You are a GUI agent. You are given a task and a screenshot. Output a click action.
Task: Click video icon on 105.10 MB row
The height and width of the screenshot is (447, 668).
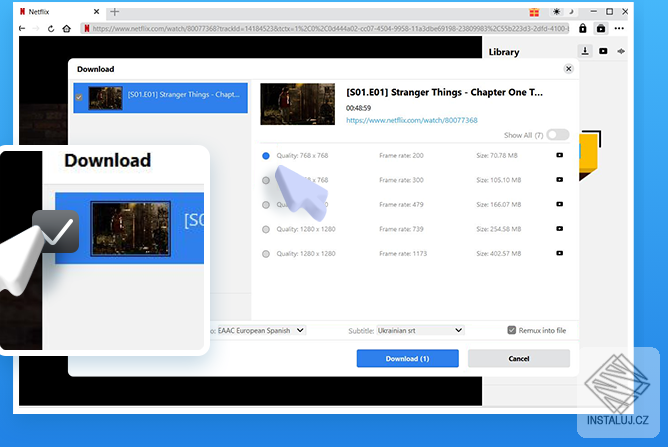click(x=560, y=179)
